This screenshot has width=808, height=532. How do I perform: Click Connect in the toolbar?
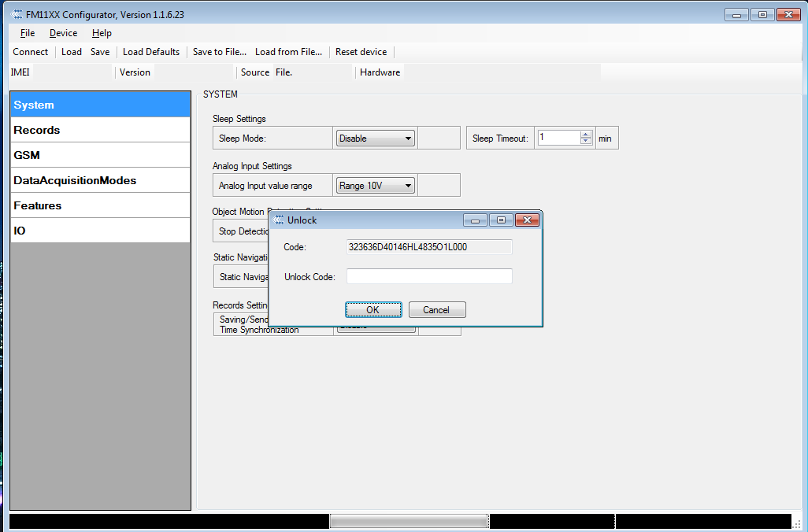coord(31,52)
